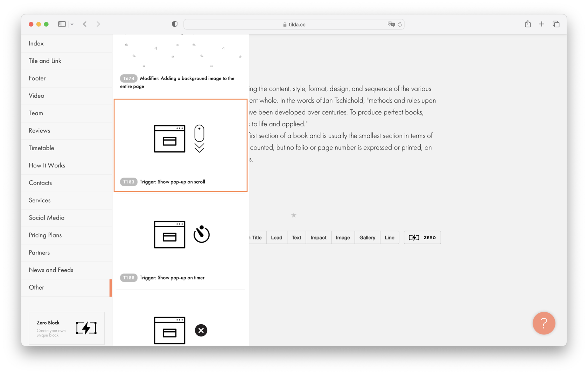Click the paragraph quoting Jan Tschichold
The image size is (588, 374).
[x=343, y=106]
